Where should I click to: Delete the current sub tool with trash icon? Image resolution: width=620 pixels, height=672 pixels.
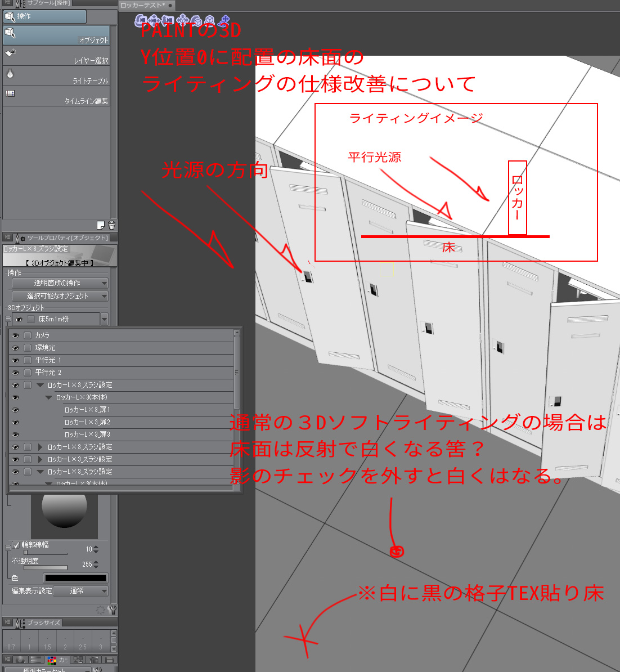coord(111,225)
